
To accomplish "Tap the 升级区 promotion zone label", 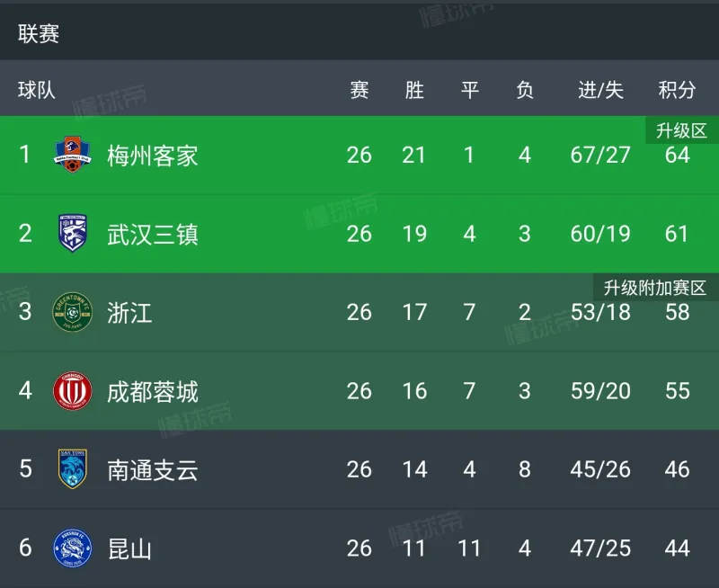I will [682, 130].
